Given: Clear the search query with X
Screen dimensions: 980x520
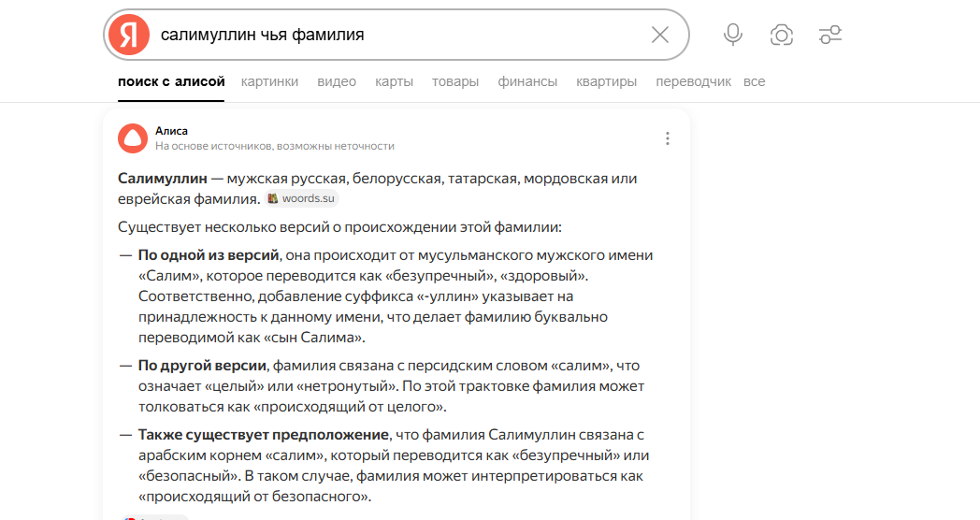Looking at the screenshot, I should click(659, 35).
